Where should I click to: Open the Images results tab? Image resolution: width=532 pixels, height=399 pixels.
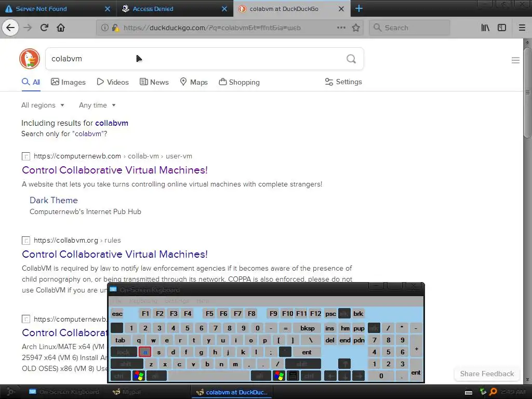click(68, 82)
